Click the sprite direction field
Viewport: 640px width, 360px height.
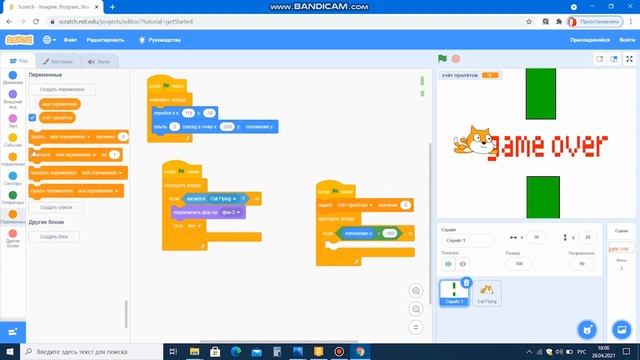click(x=582, y=264)
